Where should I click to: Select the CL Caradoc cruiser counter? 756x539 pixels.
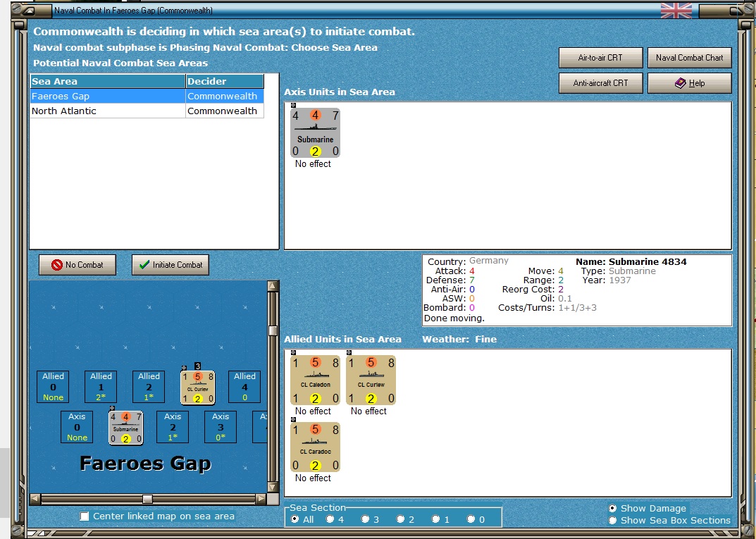(316, 447)
